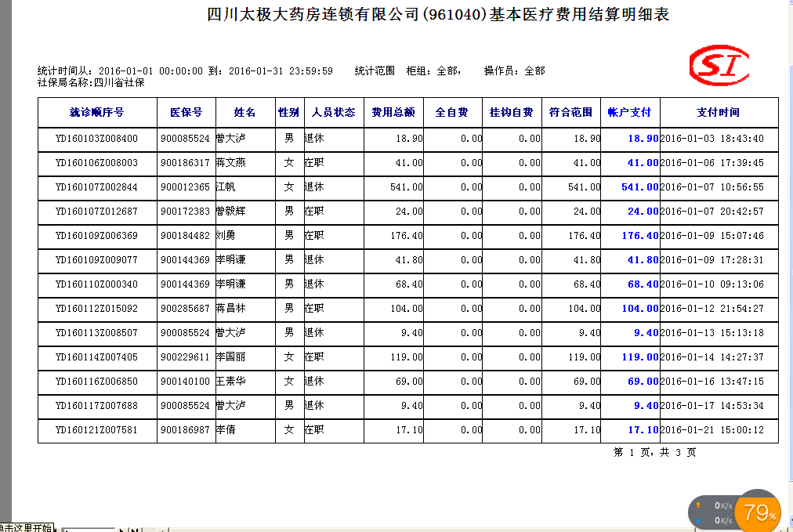Image resolution: width=793 pixels, height=532 pixels.
Task: Select the 费用总额 column header
Action: pyautogui.click(x=393, y=112)
